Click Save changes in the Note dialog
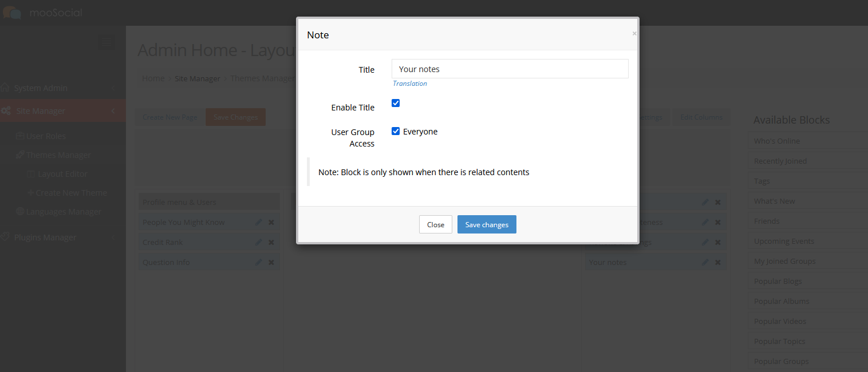The image size is (868, 372). (x=487, y=224)
